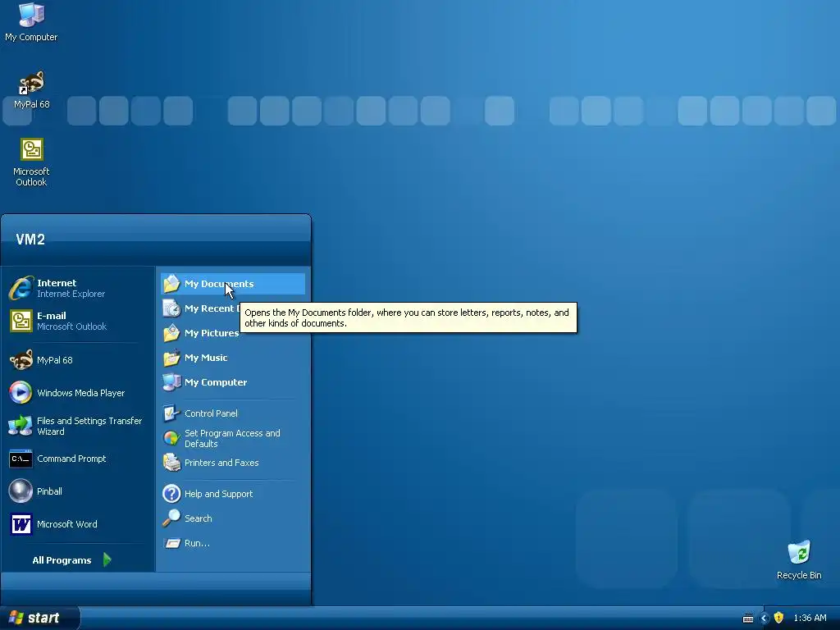Click the start button

(39, 619)
